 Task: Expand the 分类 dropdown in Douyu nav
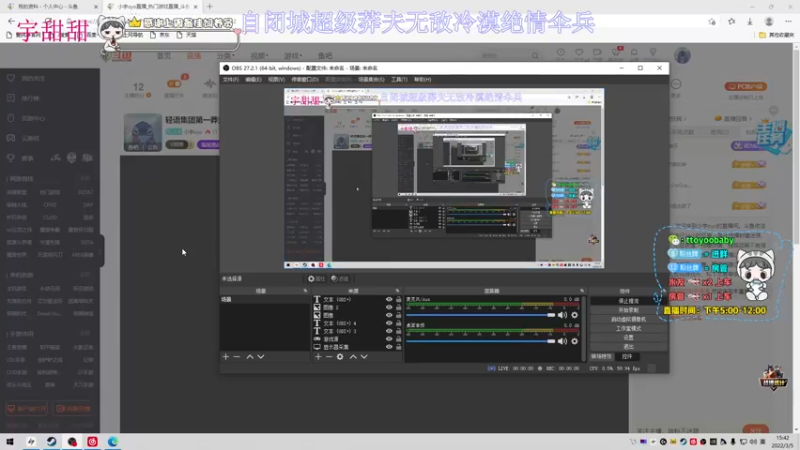(x=226, y=56)
